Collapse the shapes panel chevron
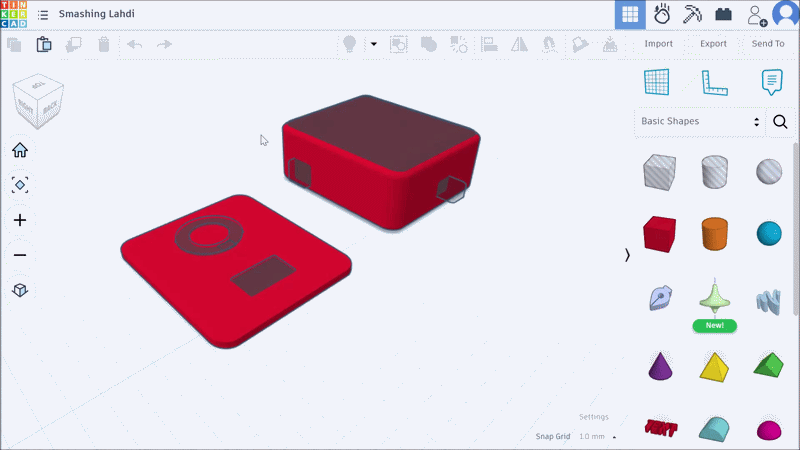Viewport: 800px width, 450px height. (x=627, y=255)
